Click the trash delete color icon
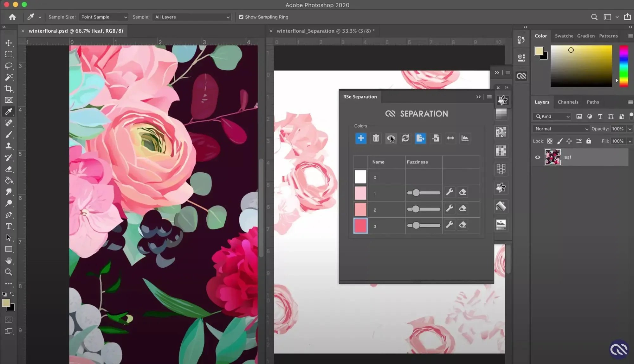Image resolution: width=634 pixels, height=364 pixels. click(376, 138)
